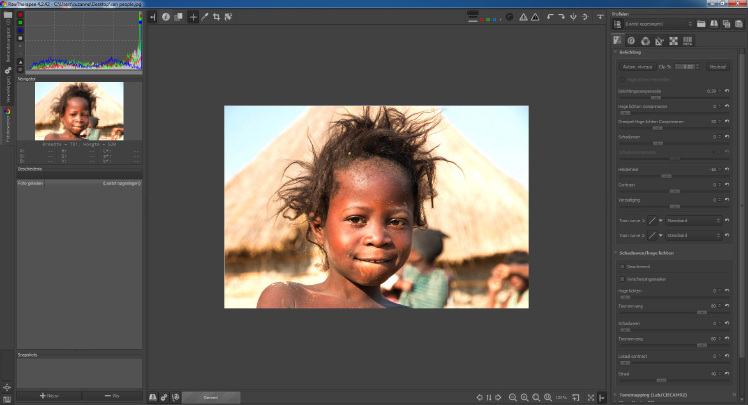This screenshot has height=405, width=748.
Task: Flip the image horizontally
Action: [x=573, y=17]
